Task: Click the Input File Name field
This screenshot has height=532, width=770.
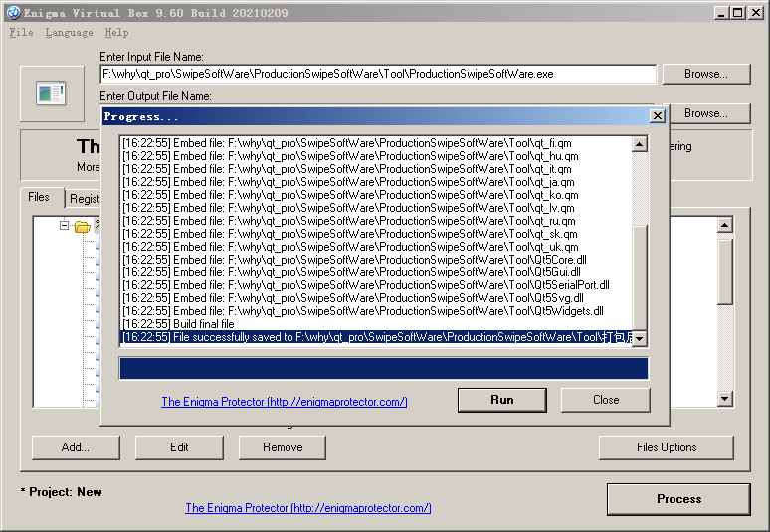Action: coord(378,74)
